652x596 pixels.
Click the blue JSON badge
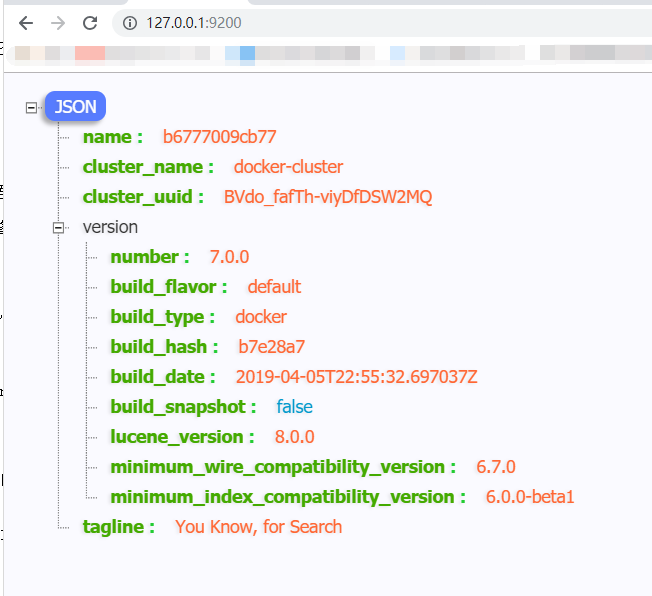point(75,106)
